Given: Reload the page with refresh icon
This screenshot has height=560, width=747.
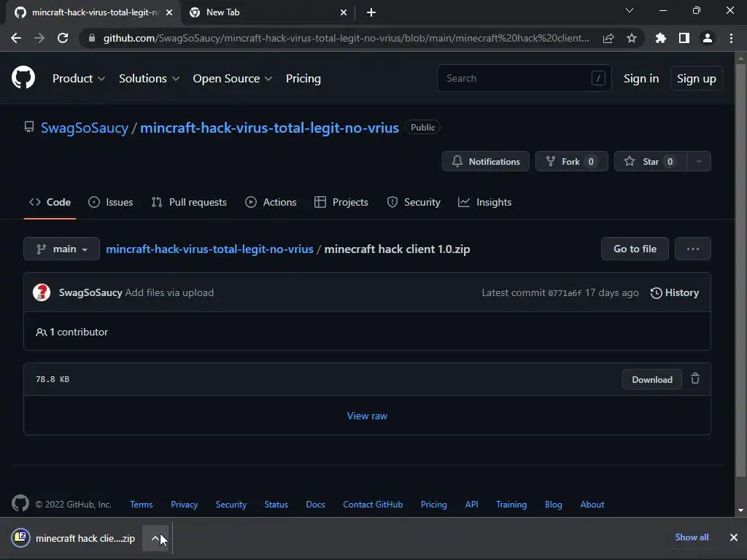Looking at the screenshot, I should [x=63, y=38].
